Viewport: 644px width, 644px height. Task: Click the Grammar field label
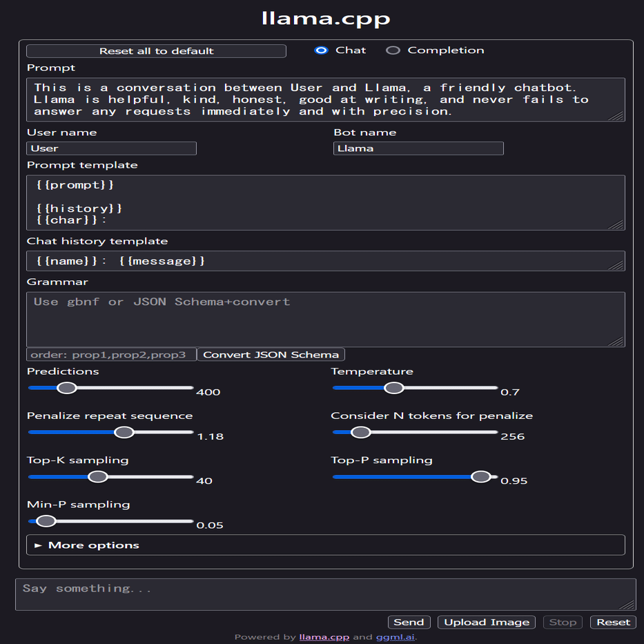57,282
